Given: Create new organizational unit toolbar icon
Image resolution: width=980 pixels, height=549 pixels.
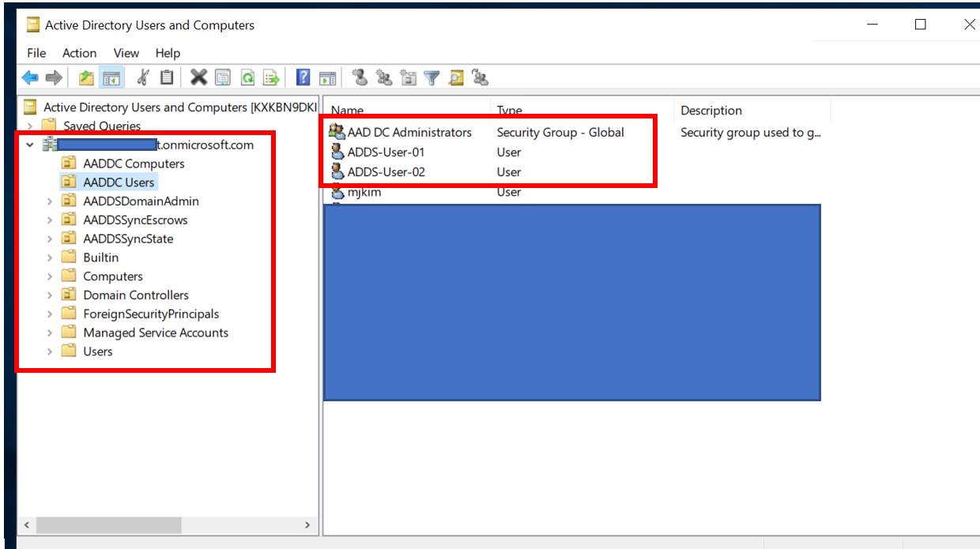Looking at the screenshot, I should pos(408,77).
